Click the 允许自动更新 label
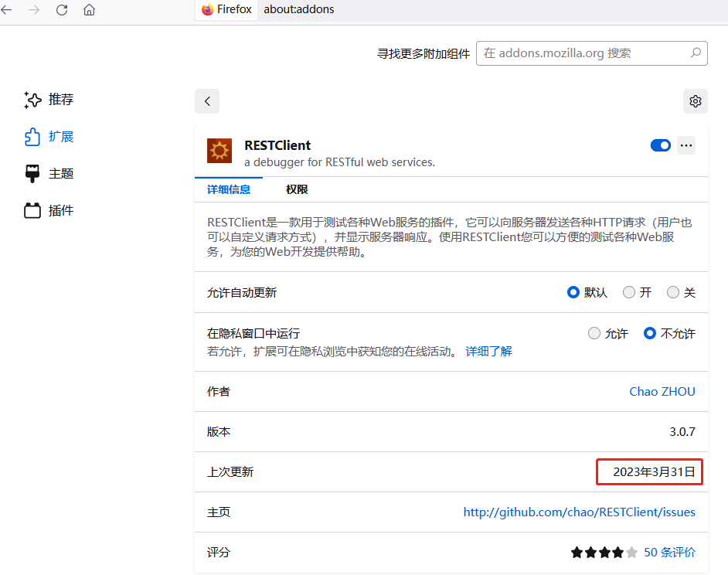The height and width of the screenshot is (575, 728). [241, 293]
